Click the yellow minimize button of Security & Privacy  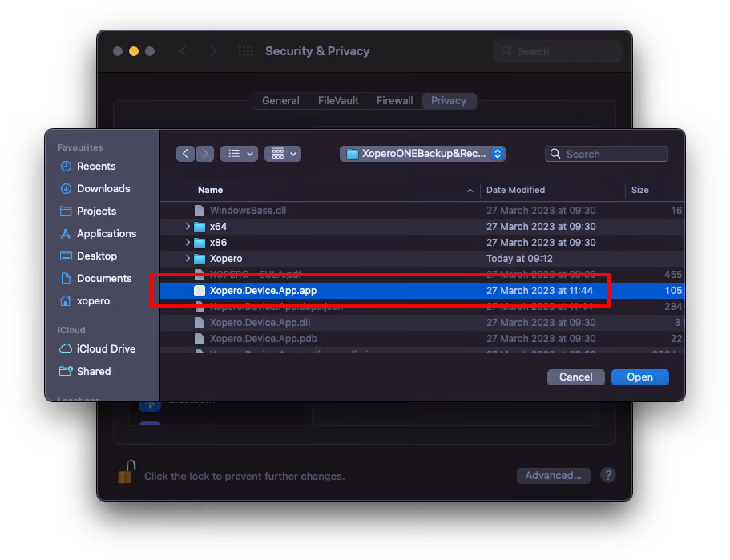point(134,51)
